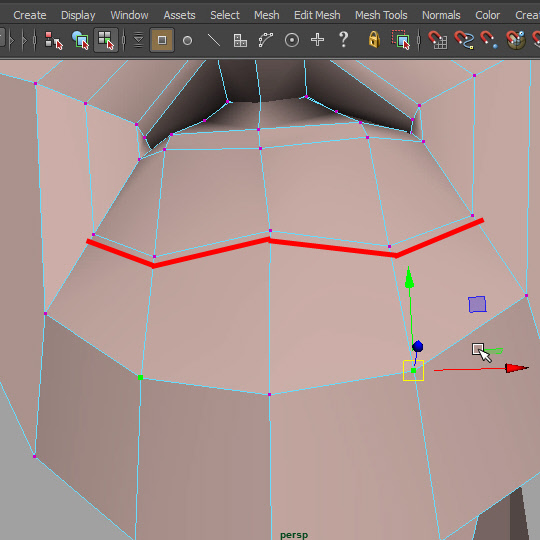
Task: Open the Select menu
Action: 225,15
